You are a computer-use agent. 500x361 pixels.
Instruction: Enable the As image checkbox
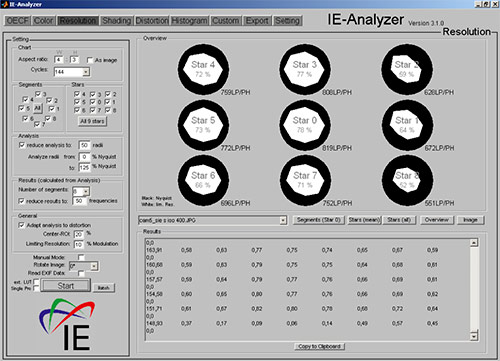pos(90,60)
